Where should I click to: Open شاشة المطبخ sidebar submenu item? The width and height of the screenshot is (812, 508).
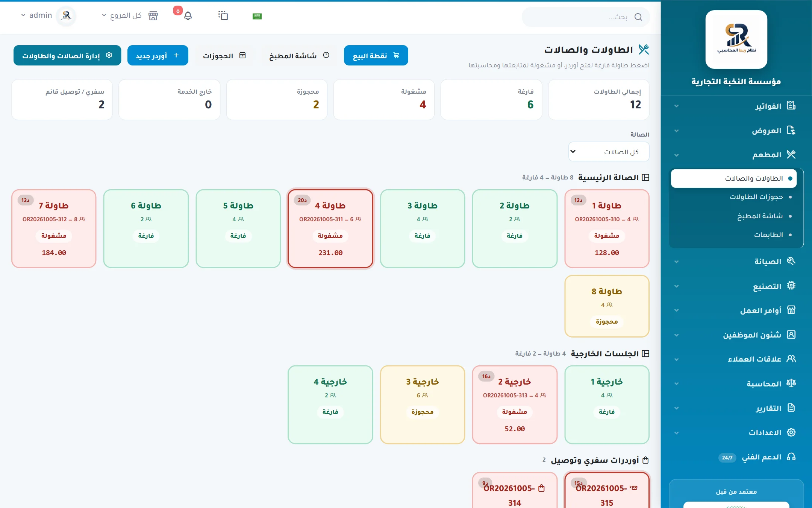[x=760, y=216]
